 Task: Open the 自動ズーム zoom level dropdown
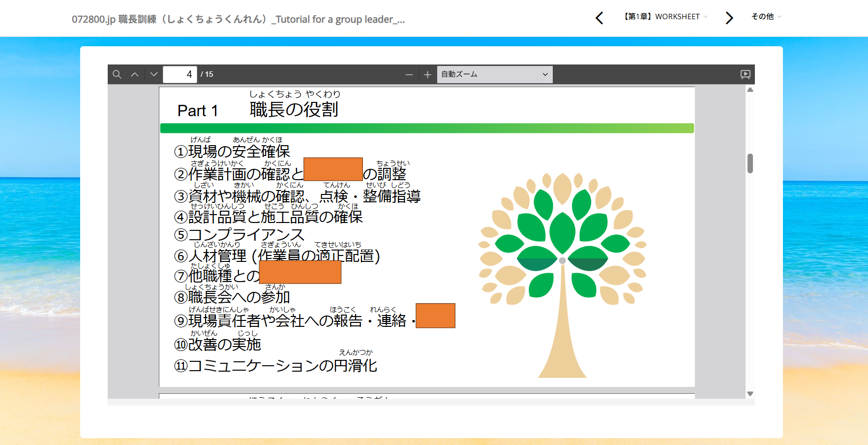coord(494,74)
